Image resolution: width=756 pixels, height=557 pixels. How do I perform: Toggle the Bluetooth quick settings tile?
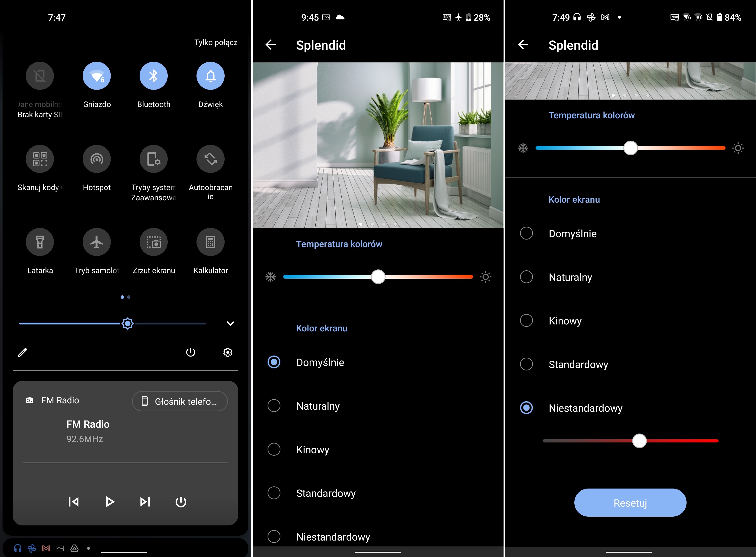click(154, 76)
